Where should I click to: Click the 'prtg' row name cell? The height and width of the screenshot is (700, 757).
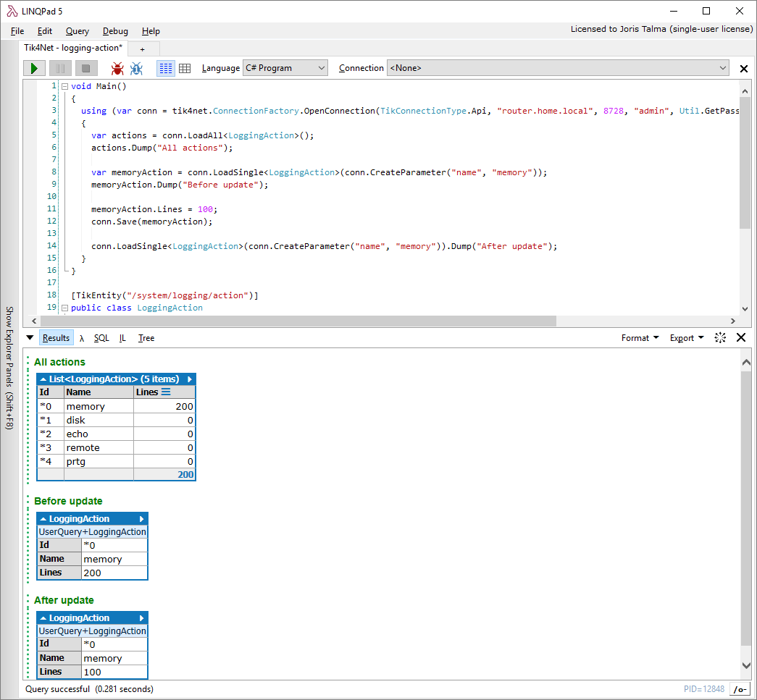[x=99, y=462]
